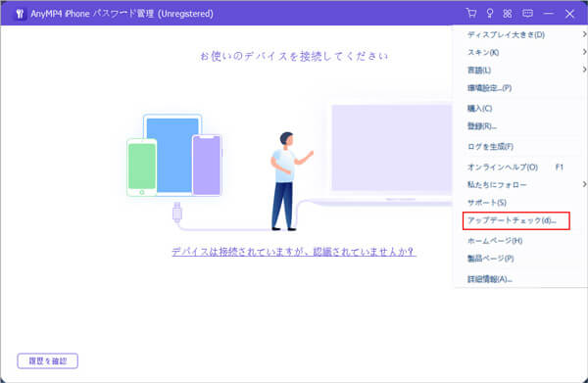
Task: Select 詳細情報(A)... menu entry
Action: 520,279
